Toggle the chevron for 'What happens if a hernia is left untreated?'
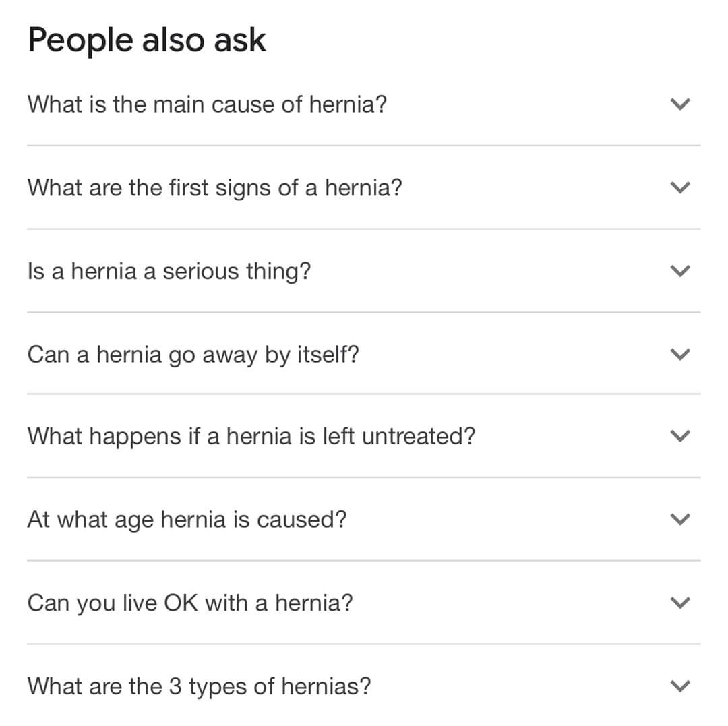Image resolution: width=728 pixels, height=726 pixels. tap(680, 437)
